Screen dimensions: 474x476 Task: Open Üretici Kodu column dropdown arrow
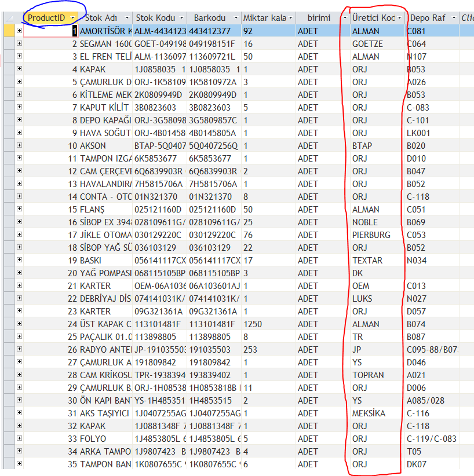(400, 18)
